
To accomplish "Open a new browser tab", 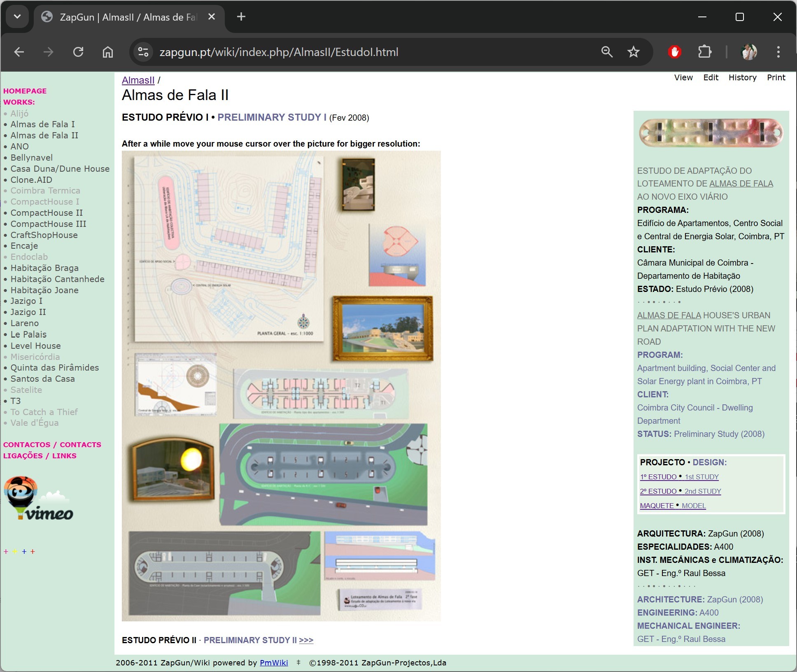I will pos(241,17).
